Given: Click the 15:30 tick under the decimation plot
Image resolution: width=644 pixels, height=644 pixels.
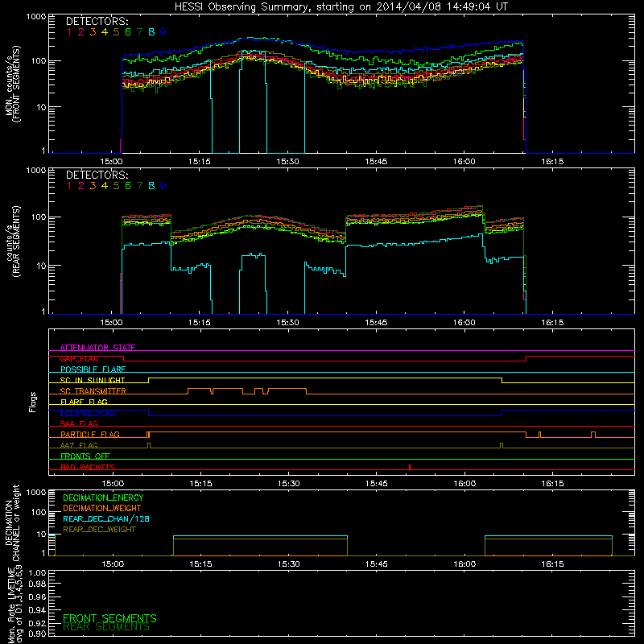Looking at the screenshot, I should pyautogui.click(x=288, y=564).
